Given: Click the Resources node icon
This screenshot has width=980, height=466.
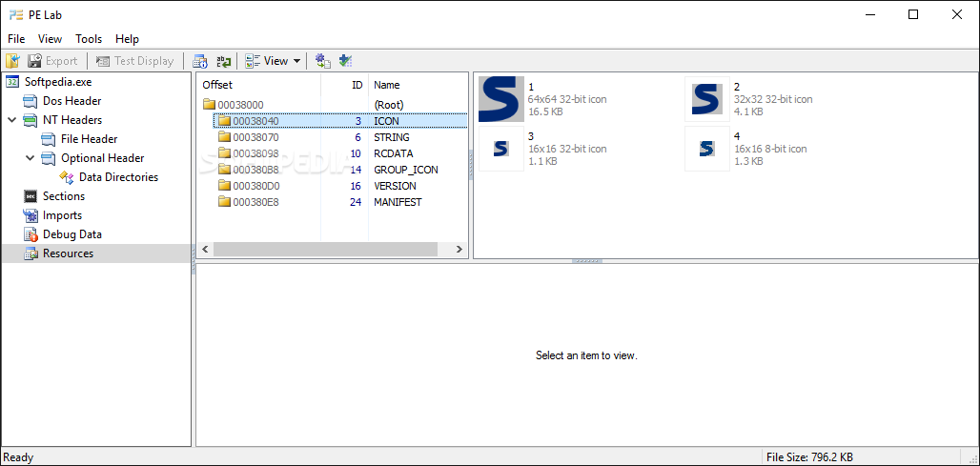Looking at the screenshot, I should pyautogui.click(x=31, y=253).
